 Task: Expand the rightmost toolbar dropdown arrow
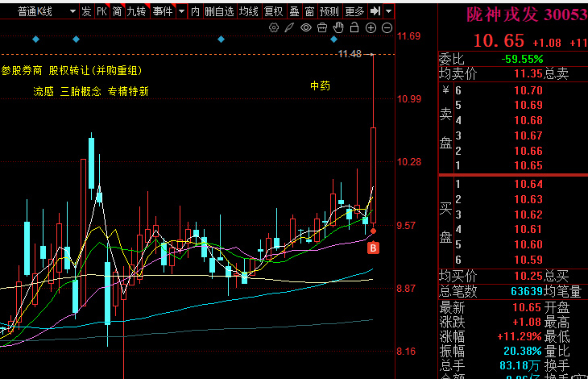click(389, 11)
